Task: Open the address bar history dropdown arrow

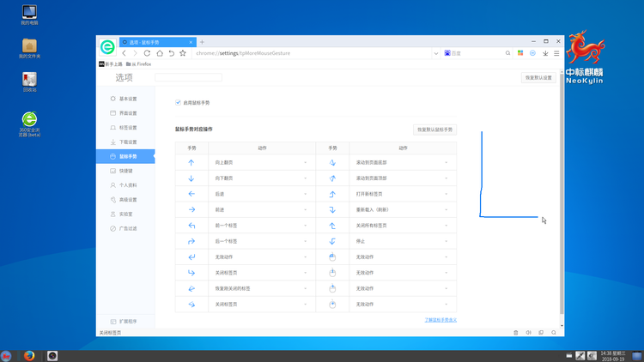Action: coord(435,53)
